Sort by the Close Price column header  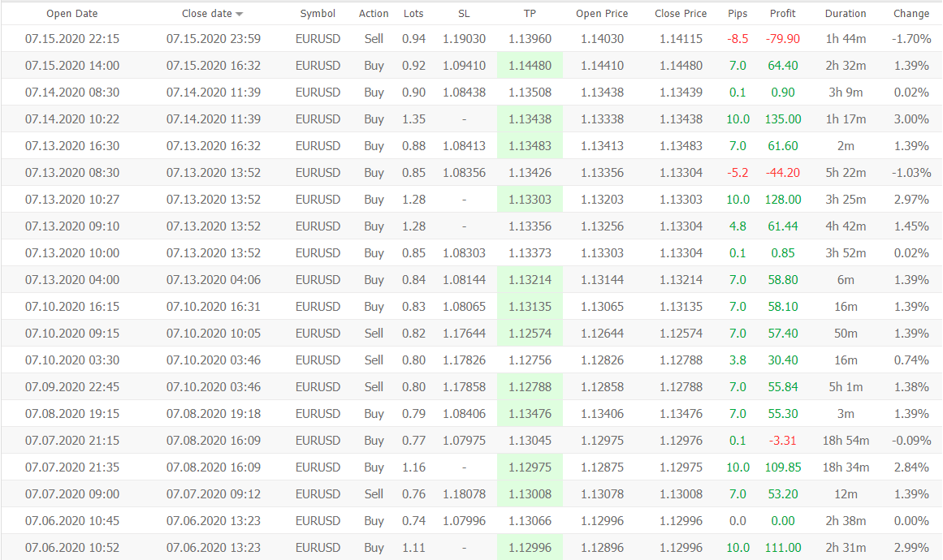pos(681,13)
